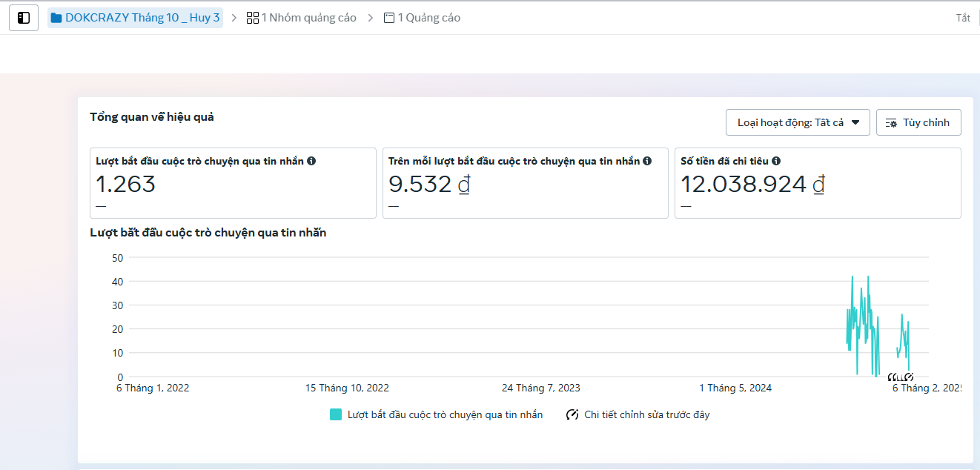Click the Chi tiết chỉnh sửa trước đây legend text
Viewport: 980px width, 470px height.
coord(647,414)
